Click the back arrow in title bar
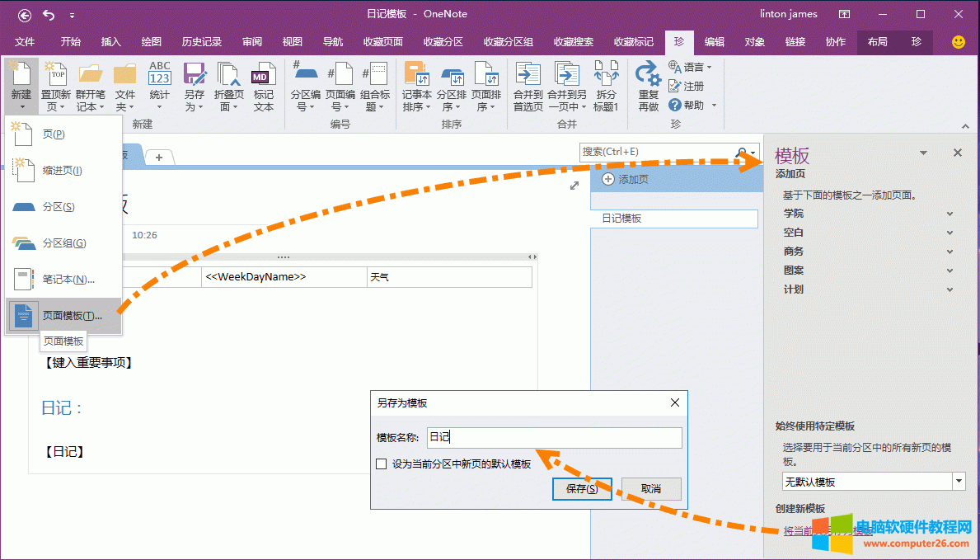Image resolution: width=980 pixels, height=560 pixels. coord(25,14)
